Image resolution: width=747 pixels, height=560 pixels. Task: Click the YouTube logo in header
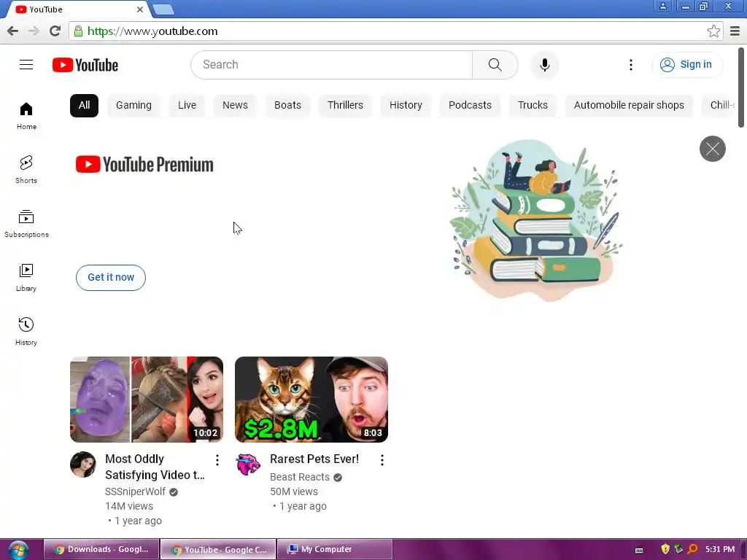tap(85, 65)
